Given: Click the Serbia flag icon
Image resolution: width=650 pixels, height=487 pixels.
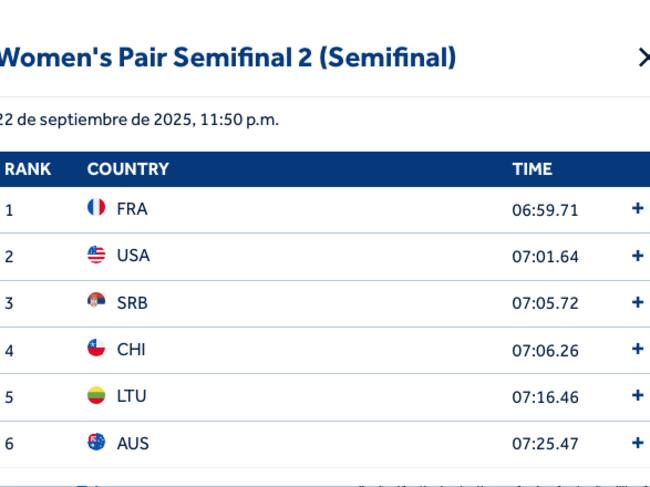Looking at the screenshot, I should [x=96, y=301].
